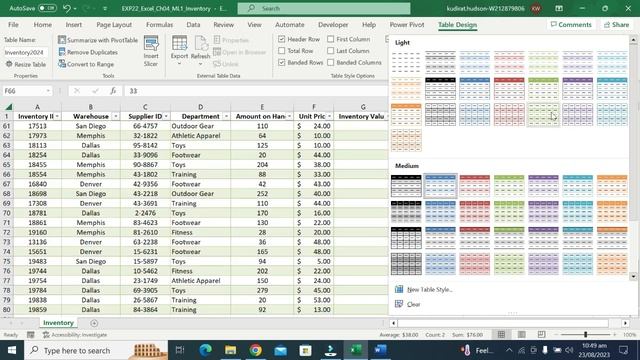Enable the Total Row checkbox

[282, 51]
